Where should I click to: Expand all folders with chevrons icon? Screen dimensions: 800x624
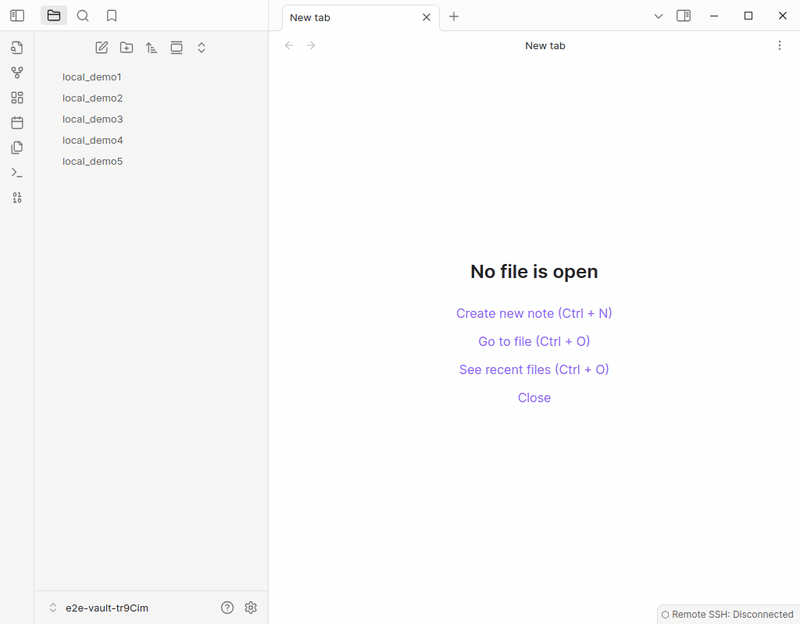(202, 47)
